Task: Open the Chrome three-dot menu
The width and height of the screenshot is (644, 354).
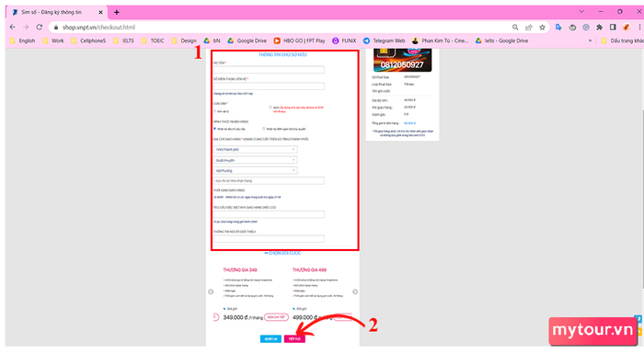Action: [639, 27]
